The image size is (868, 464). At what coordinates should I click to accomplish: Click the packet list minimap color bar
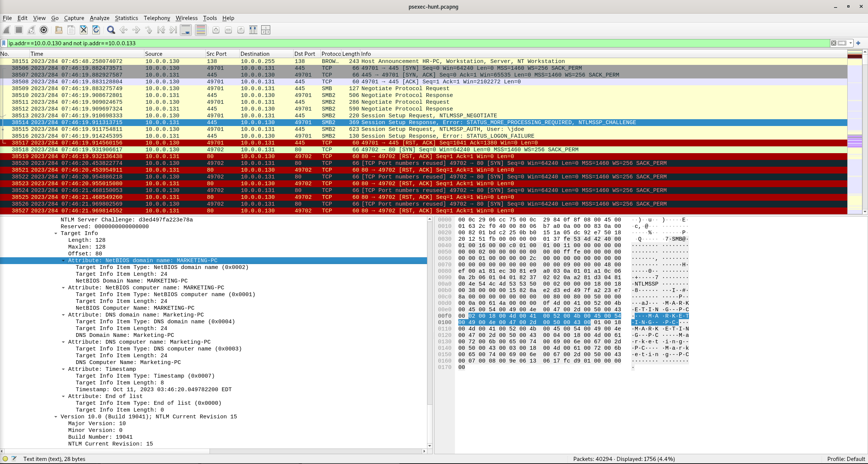click(x=854, y=132)
